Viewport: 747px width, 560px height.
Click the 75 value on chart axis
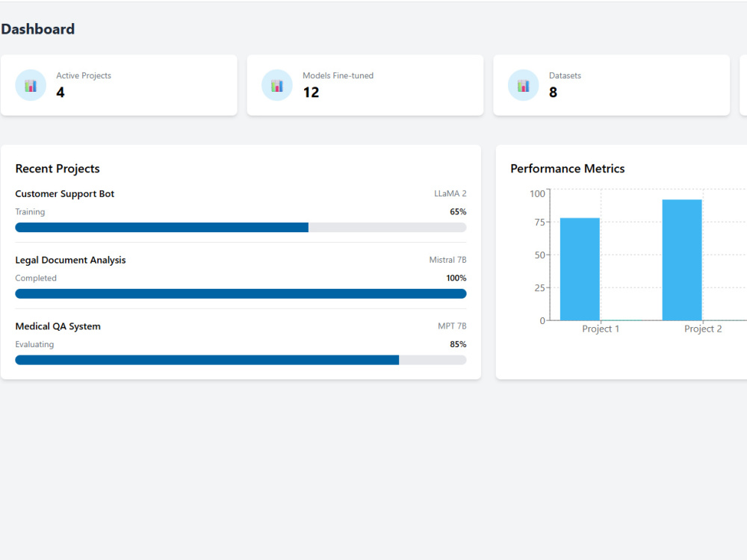[x=540, y=223]
